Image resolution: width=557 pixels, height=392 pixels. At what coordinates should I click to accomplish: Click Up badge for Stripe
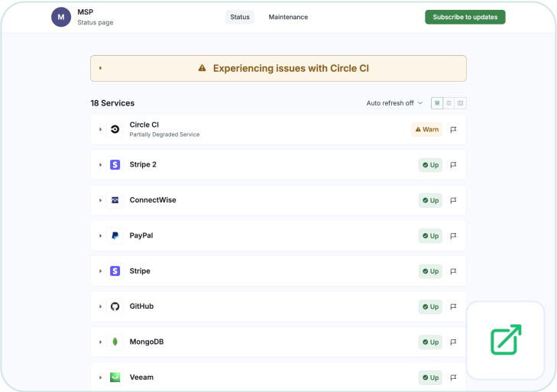pyautogui.click(x=430, y=271)
